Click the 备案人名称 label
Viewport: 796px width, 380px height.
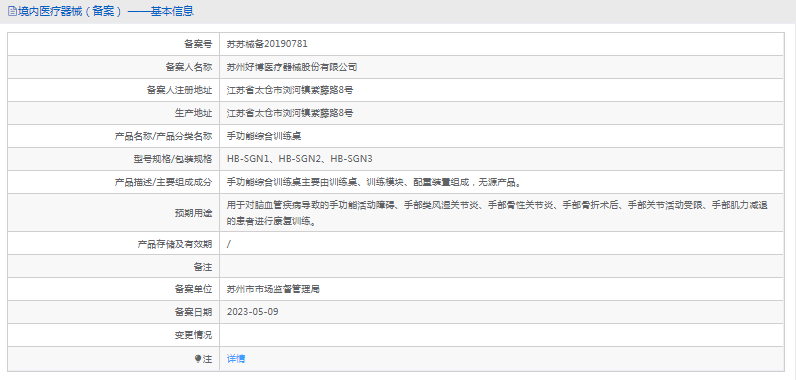[x=189, y=67]
